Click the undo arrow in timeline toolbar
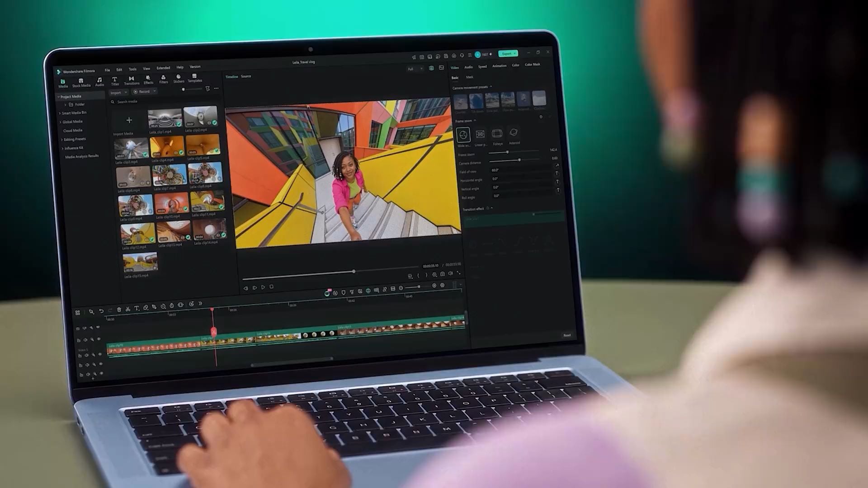The image size is (868, 488). click(x=101, y=310)
